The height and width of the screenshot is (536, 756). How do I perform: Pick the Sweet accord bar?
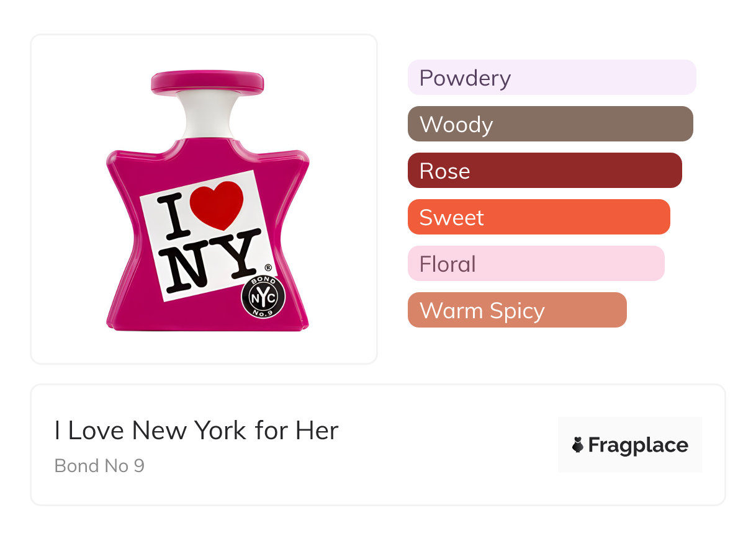point(538,217)
